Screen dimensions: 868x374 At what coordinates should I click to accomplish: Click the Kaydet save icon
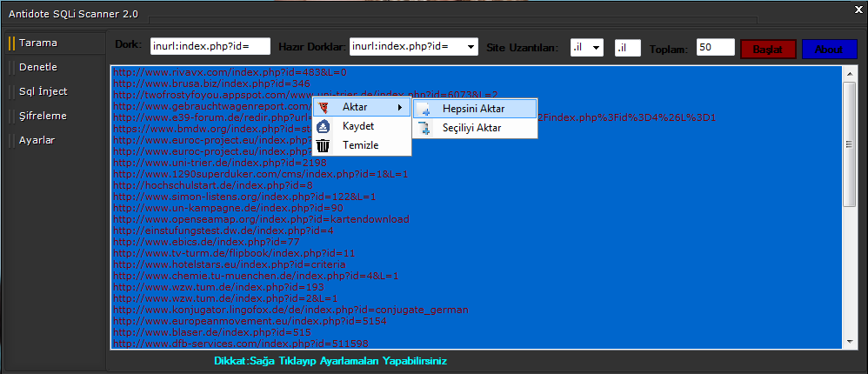[x=324, y=127]
